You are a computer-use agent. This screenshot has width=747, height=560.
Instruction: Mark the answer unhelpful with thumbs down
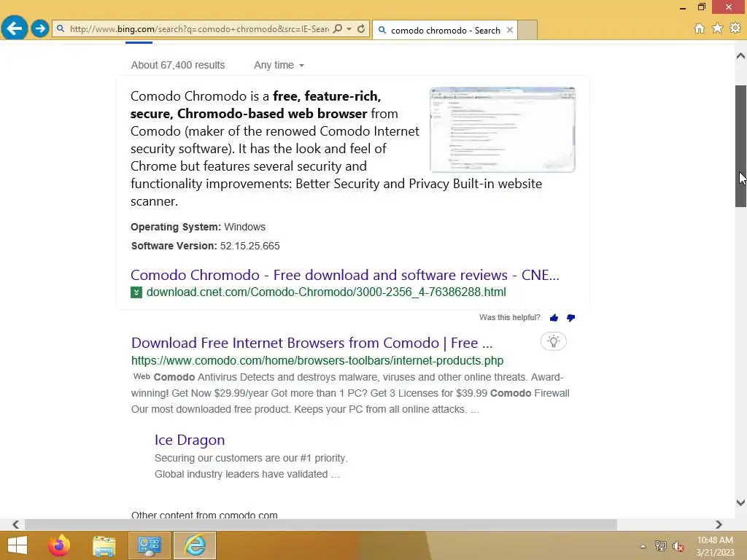(x=570, y=318)
